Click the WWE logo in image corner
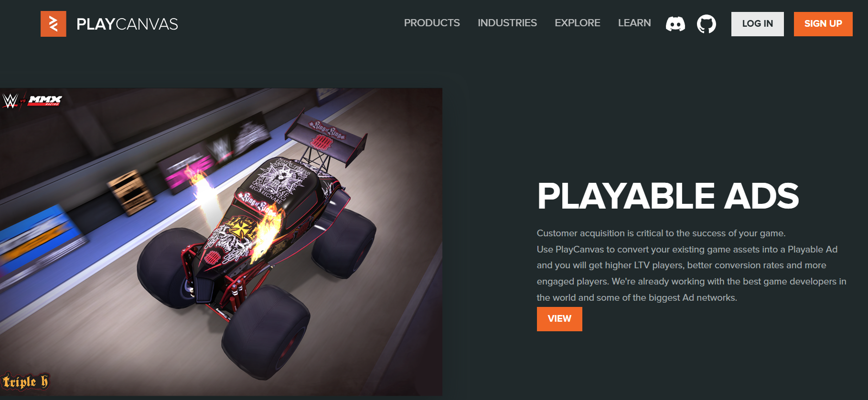 click(10, 101)
